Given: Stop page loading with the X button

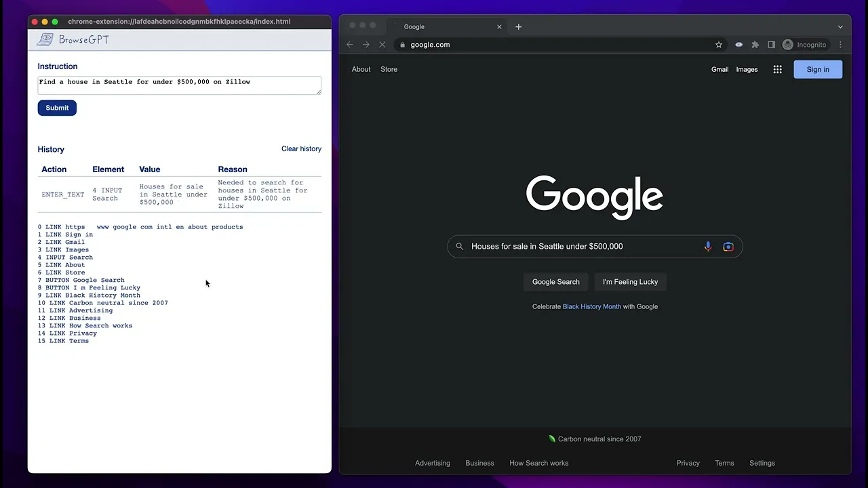Looking at the screenshot, I should (382, 45).
